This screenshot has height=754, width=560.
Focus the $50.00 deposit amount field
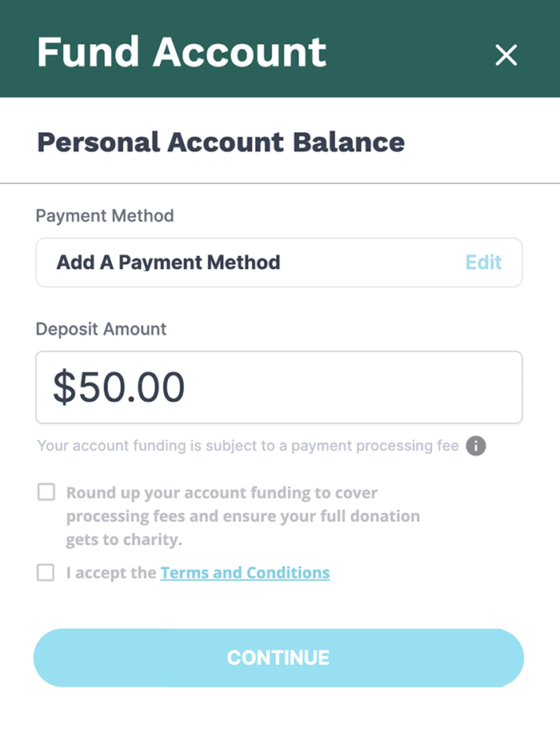tap(278, 387)
